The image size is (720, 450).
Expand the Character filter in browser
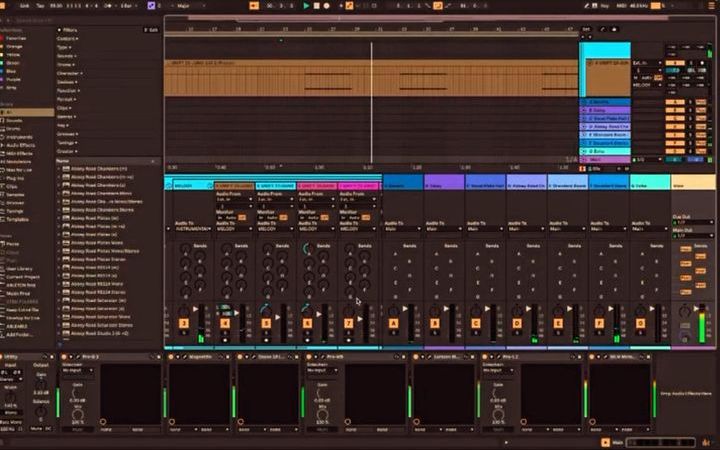click(x=69, y=73)
